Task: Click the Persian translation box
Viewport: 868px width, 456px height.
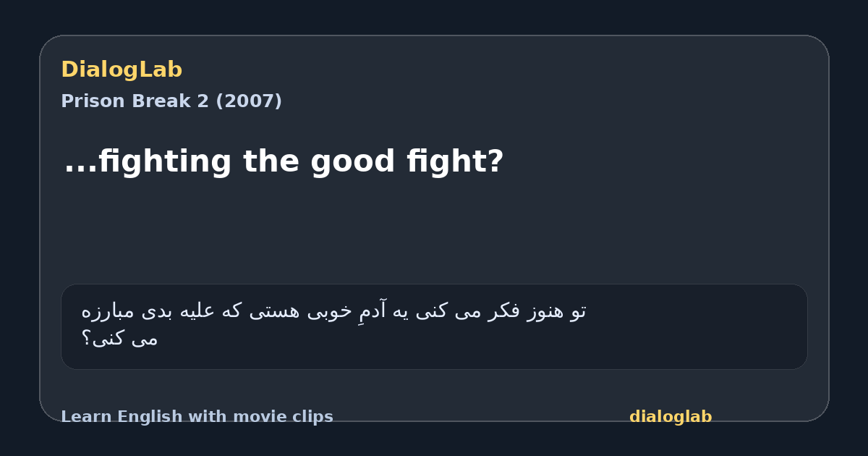Action: click(x=434, y=326)
